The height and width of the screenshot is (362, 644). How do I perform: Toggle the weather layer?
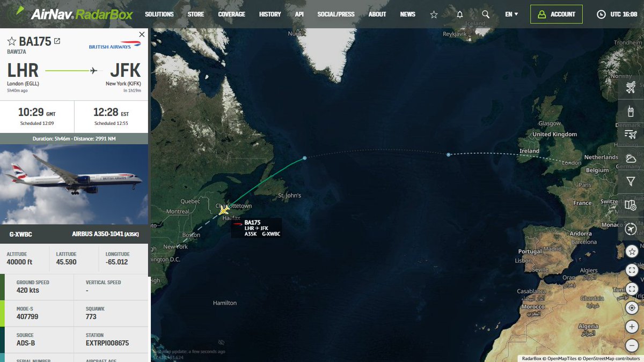(631, 158)
